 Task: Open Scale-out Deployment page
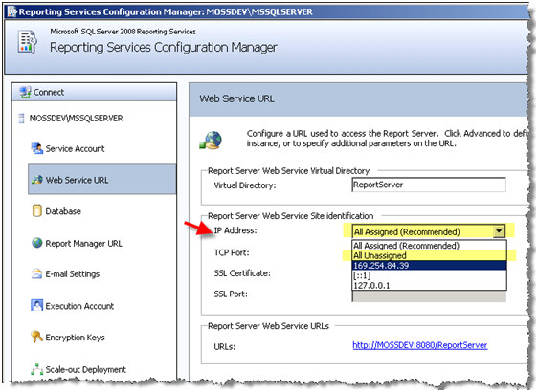86,369
